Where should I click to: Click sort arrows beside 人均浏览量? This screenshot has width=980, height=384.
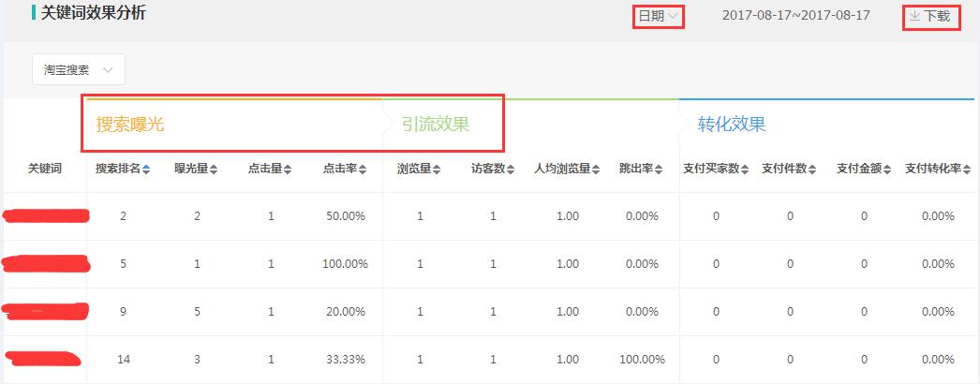coord(597,170)
